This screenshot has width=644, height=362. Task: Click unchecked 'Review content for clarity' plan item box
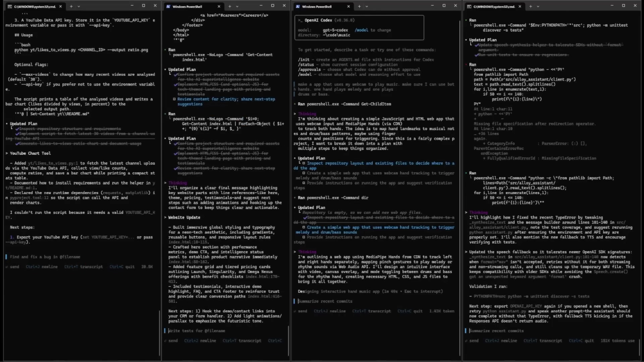pos(174,99)
